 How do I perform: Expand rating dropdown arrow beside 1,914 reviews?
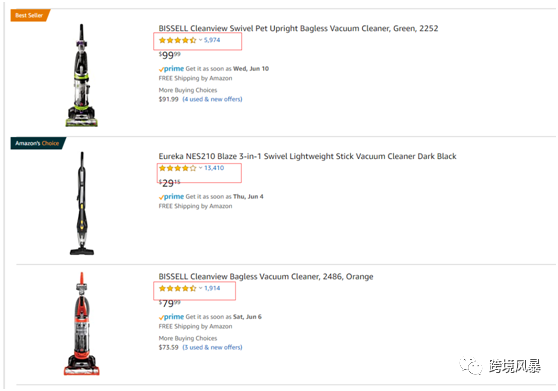tap(200, 288)
